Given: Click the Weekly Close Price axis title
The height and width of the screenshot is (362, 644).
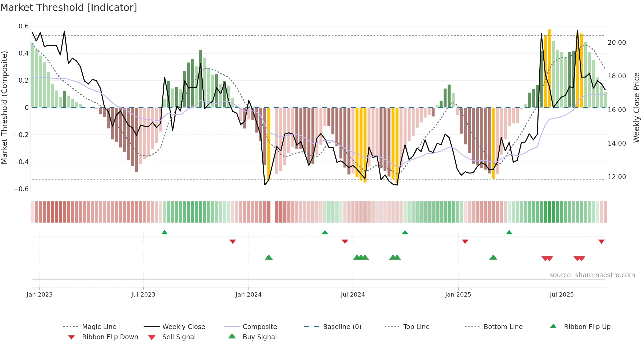Looking at the screenshot, I should (636, 108).
